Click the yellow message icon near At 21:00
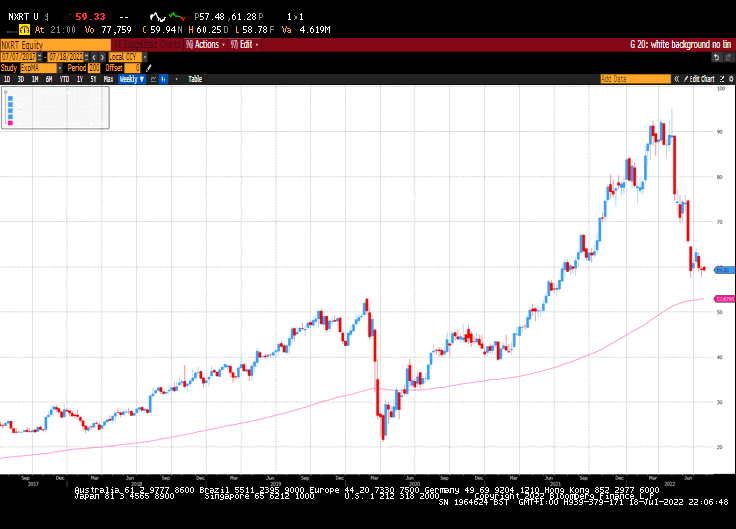The width and height of the screenshot is (736, 529). pos(24,30)
